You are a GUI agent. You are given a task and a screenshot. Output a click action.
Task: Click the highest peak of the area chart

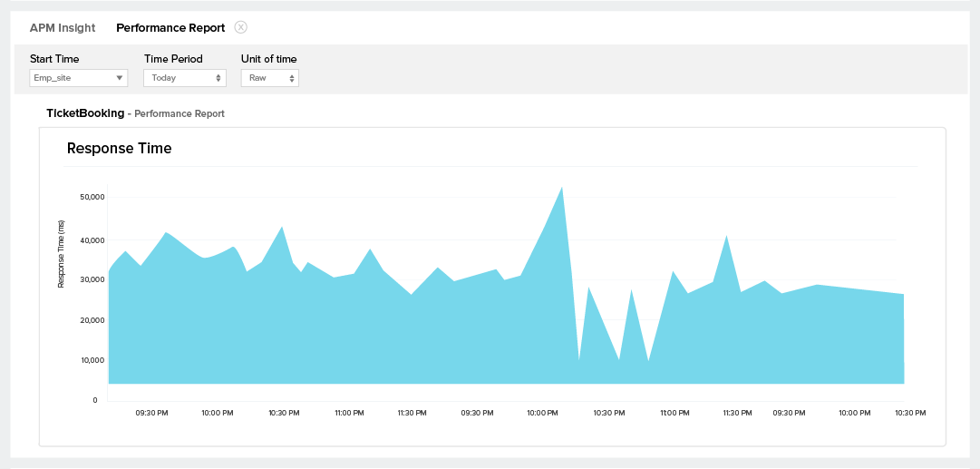pos(562,188)
